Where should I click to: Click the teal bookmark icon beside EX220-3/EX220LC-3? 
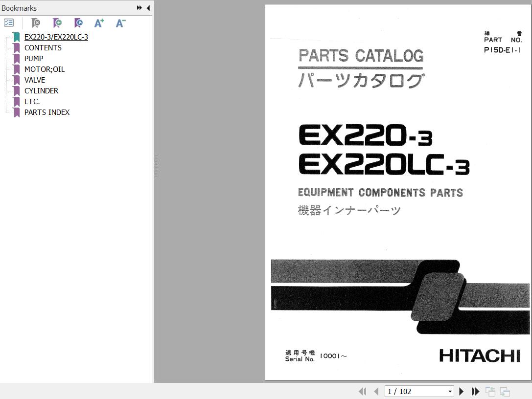(x=17, y=37)
